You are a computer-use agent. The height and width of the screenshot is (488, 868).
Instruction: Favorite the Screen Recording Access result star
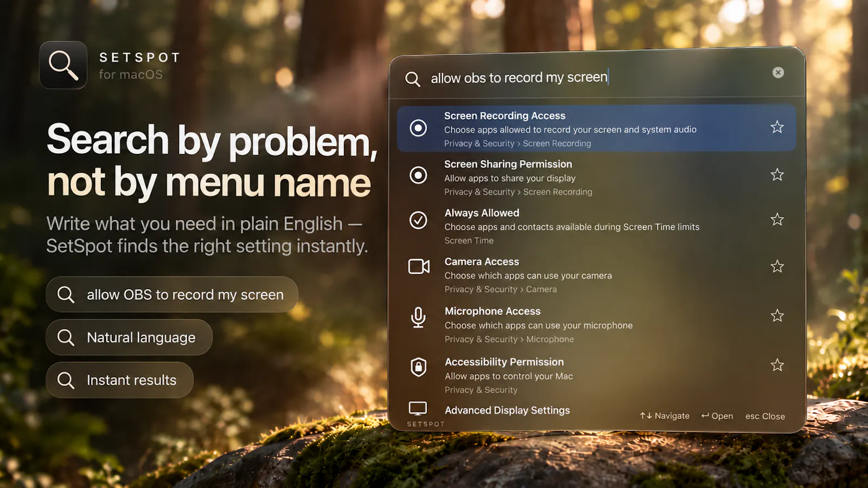777,127
